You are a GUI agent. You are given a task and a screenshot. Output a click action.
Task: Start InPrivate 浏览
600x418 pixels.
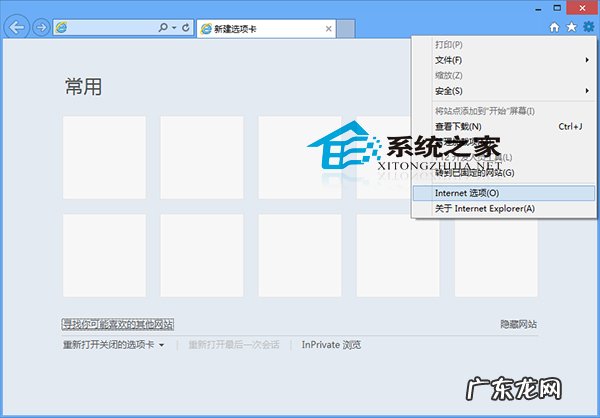[x=331, y=345]
